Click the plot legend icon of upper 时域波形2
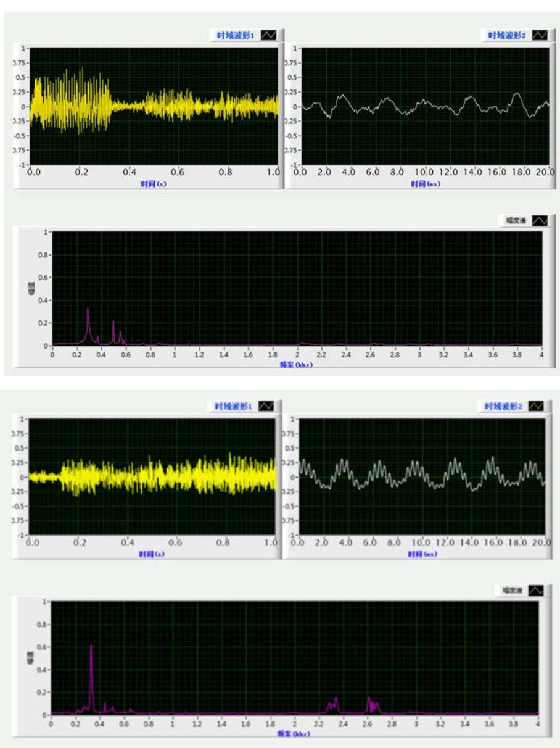The image size is (560, 748). (x=539, y=36)
